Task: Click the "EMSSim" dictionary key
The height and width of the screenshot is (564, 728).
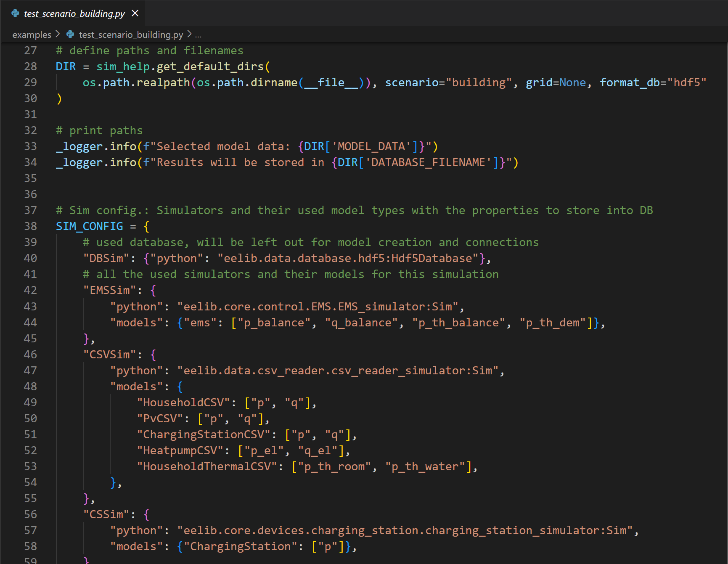Action: 109,290
